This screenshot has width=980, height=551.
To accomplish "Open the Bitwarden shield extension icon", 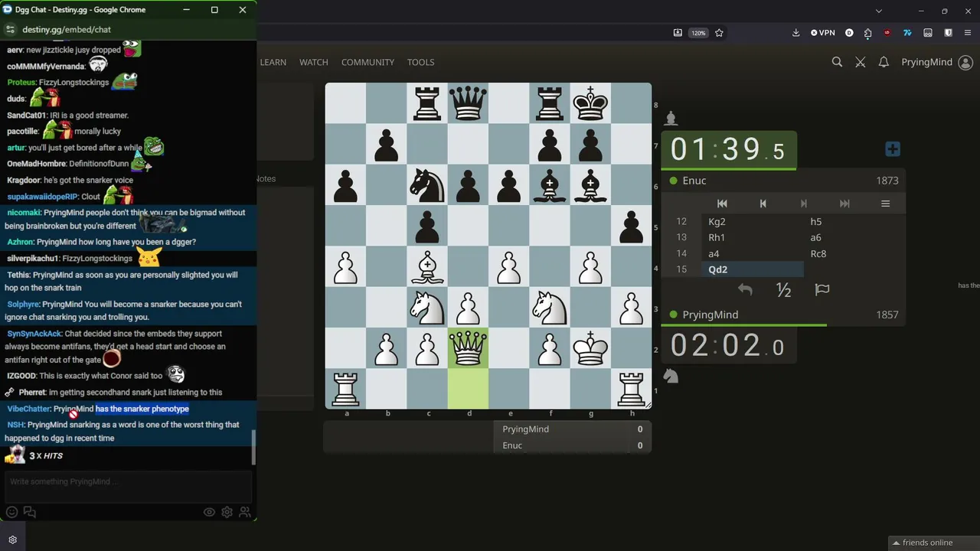I will click(948, 33).
